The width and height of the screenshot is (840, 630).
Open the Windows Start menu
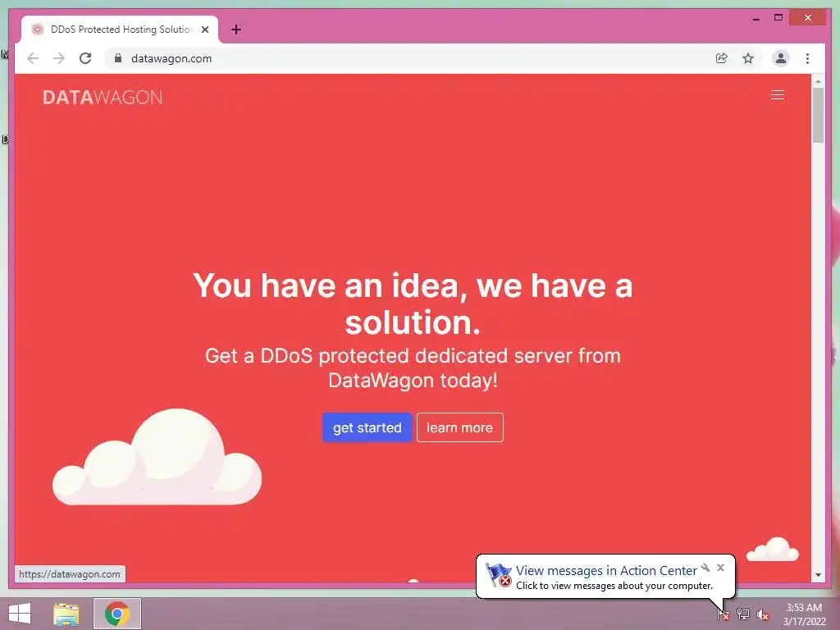[x=20, y=614]
